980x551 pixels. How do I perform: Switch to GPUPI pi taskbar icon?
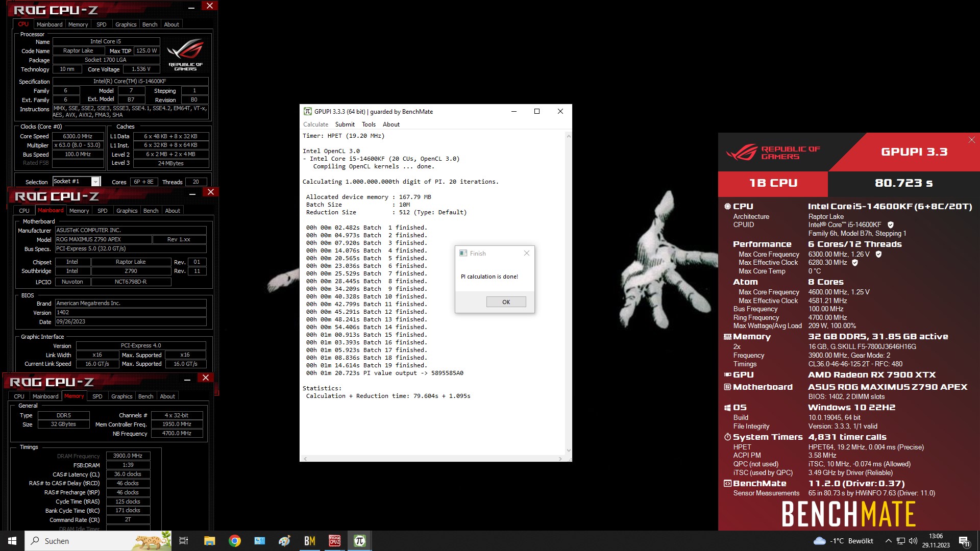click(x=360, y=541)
